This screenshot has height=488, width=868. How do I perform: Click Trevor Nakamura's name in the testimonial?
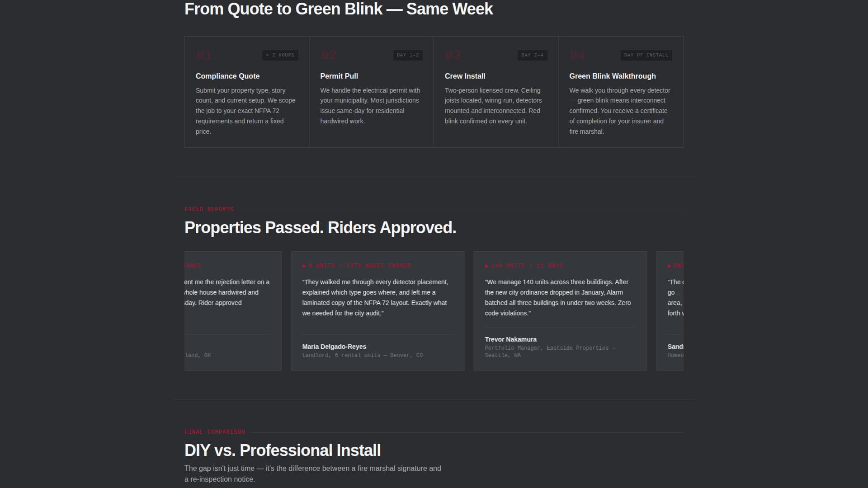point(510,339)
